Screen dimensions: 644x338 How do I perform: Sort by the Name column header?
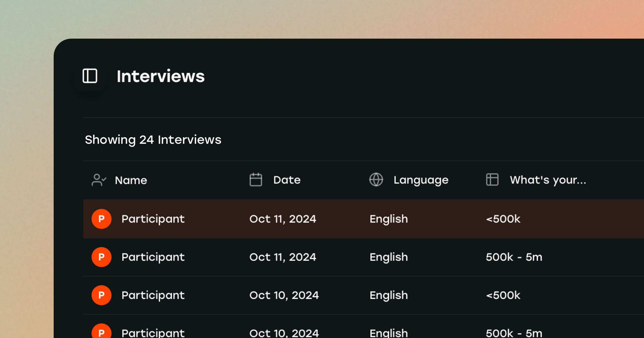131,180
